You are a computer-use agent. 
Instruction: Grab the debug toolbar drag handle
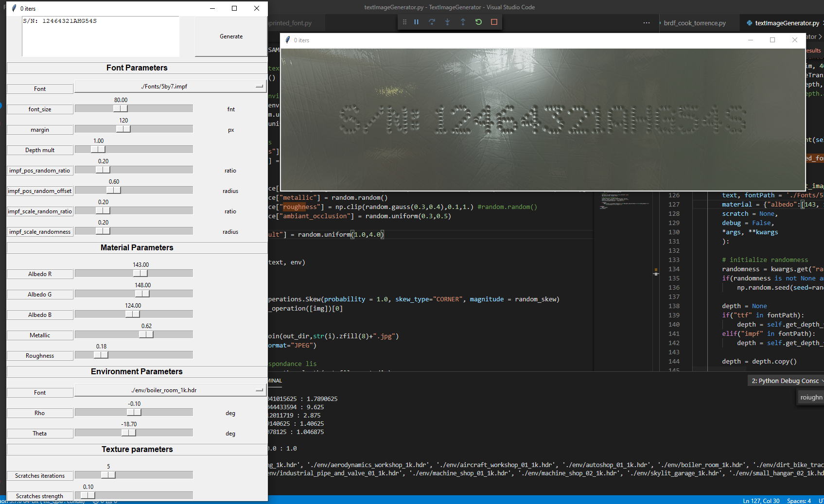coord(404,22)
